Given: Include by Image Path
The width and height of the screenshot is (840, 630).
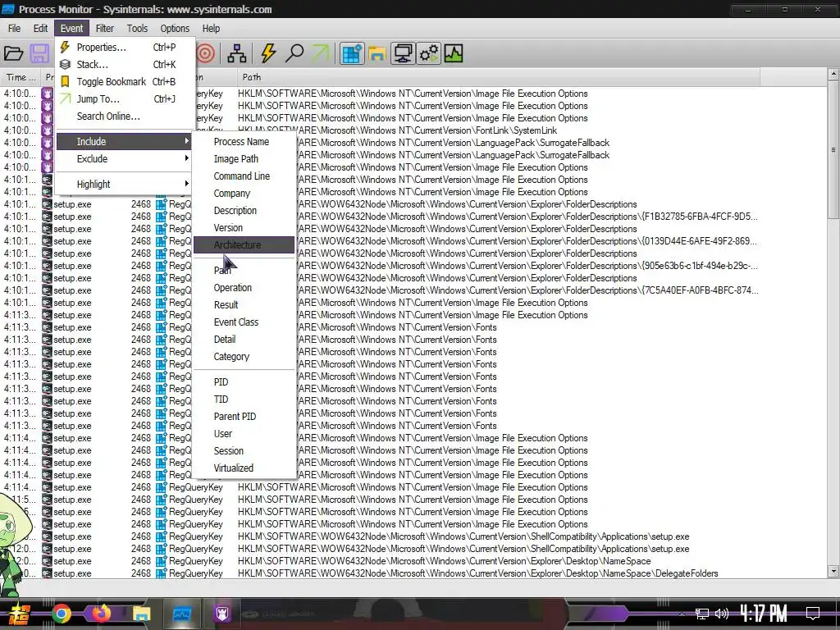Looking at the screenshot, I should (244, 158).
